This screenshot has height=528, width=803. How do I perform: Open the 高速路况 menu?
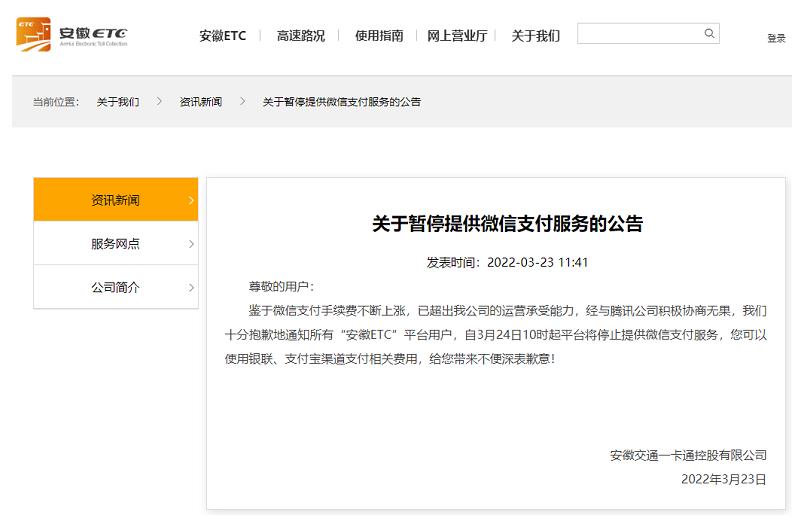[301, 36]
